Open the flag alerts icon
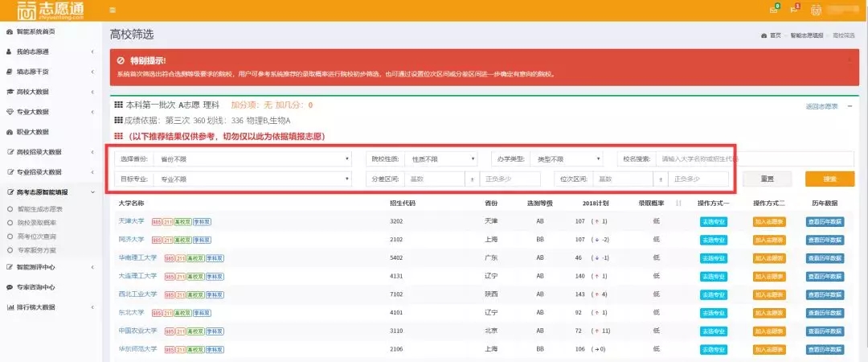This screenshot has width=868, height=362. point(794,9)
